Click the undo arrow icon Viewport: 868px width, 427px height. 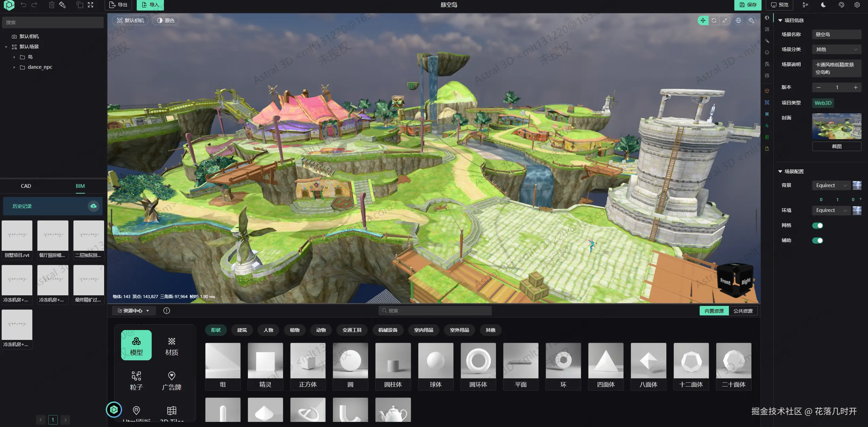(x=23, y=5)
